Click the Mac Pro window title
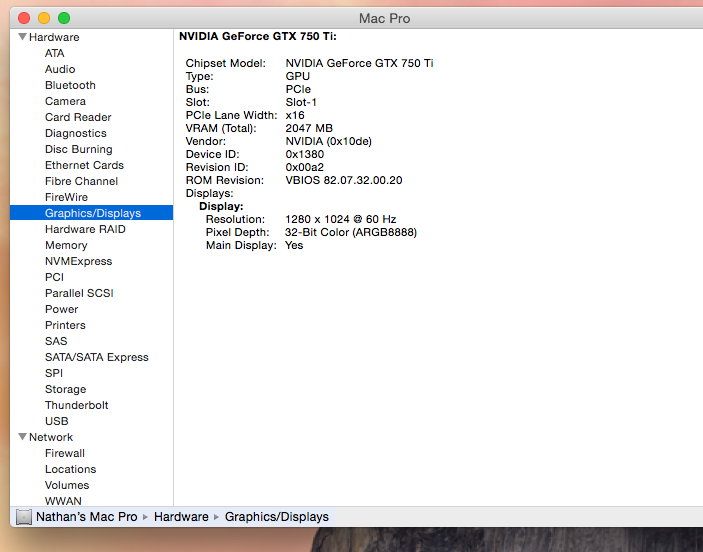 384,18
